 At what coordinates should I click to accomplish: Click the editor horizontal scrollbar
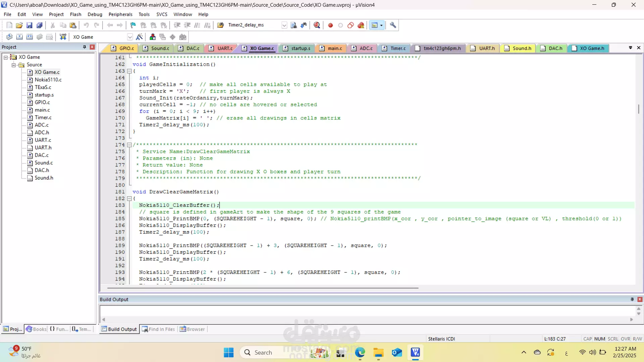[x=263, y=288]
